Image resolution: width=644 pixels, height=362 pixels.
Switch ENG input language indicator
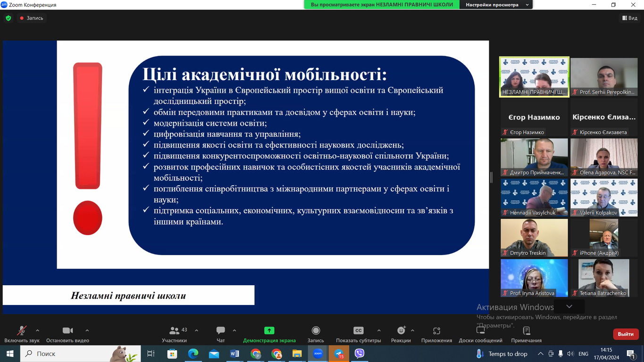pyautogui.click(x=583, y=354)
